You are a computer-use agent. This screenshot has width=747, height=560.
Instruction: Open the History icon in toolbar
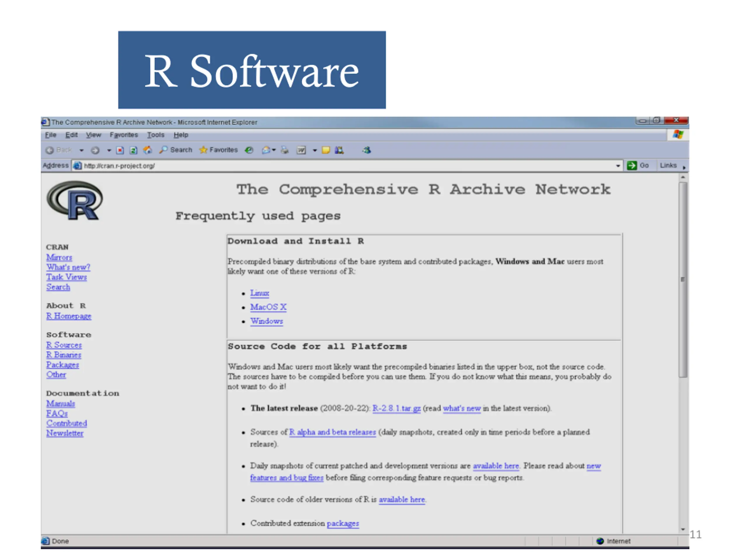pyautogui.click(x=249, y=150)
